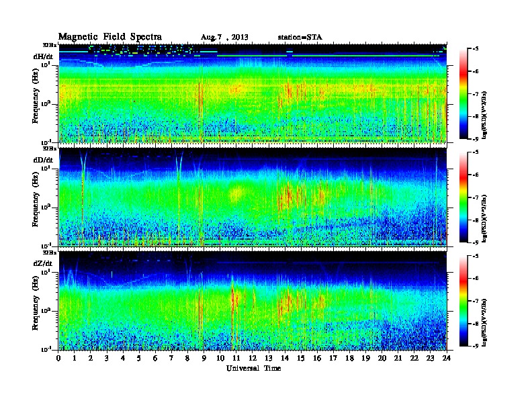Click the log(PSD) label beside the dD/dt color bar
Image resolution: width=532 pixels, height=411 pixels.
point(484,218)
